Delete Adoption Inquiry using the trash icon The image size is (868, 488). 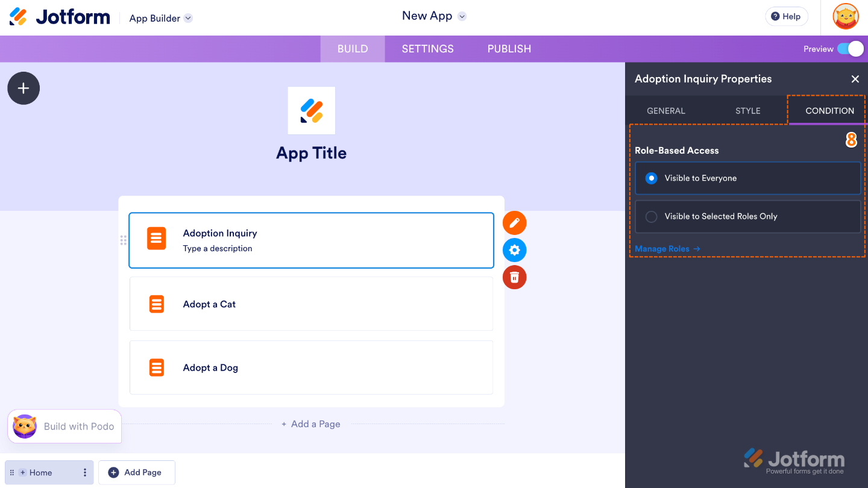pyautogui.click(x=514, y=277)
